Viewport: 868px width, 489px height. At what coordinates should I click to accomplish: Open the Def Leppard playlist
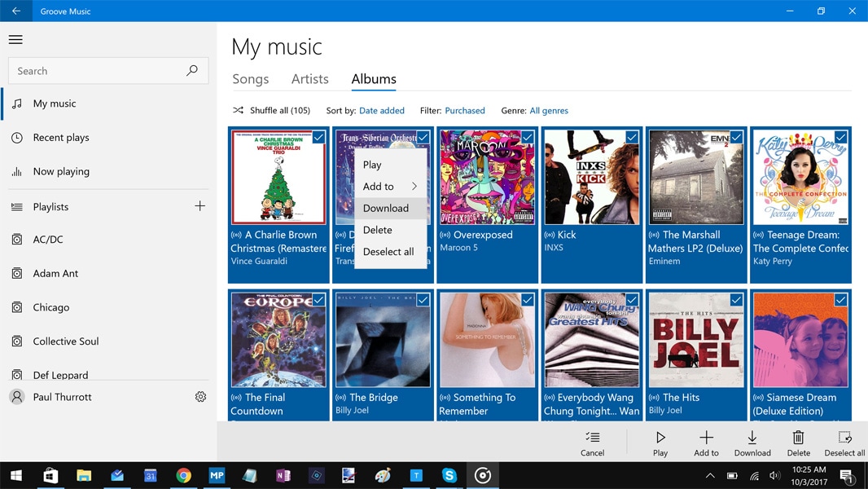(x=108, y=374)
